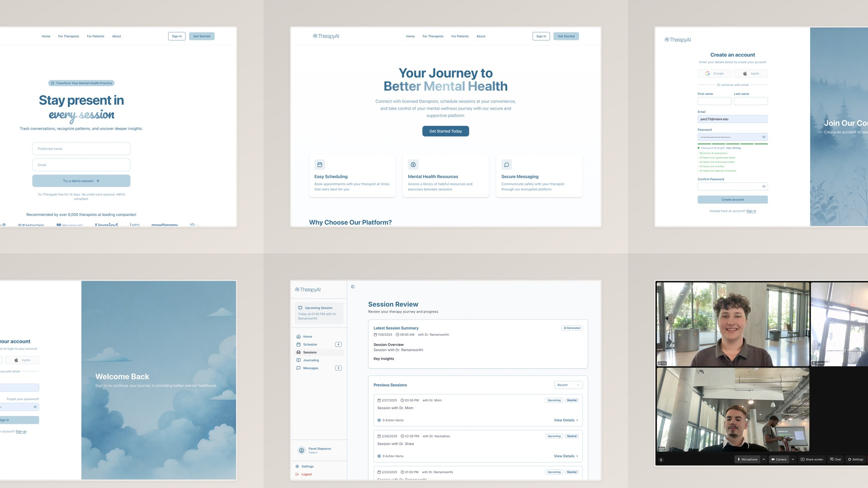Click the Get Started Today button
Viewport: 868px width, 488px height.
pos(445,131)
